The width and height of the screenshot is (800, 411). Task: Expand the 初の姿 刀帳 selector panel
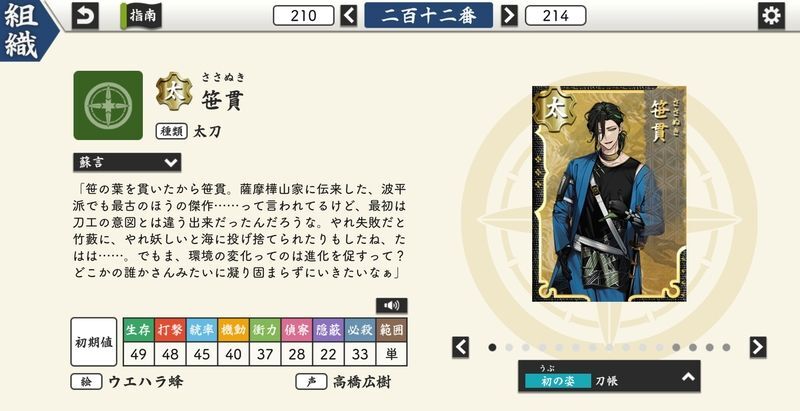[609, 376]
